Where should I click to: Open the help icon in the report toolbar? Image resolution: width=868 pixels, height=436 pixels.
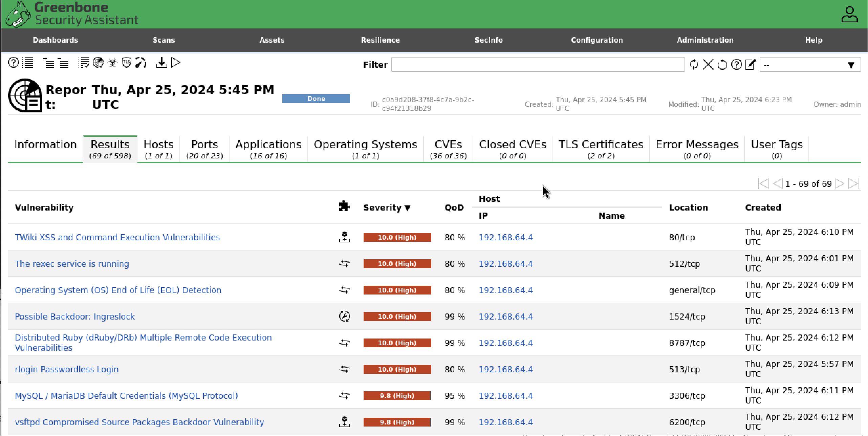(x=14, y=63)
